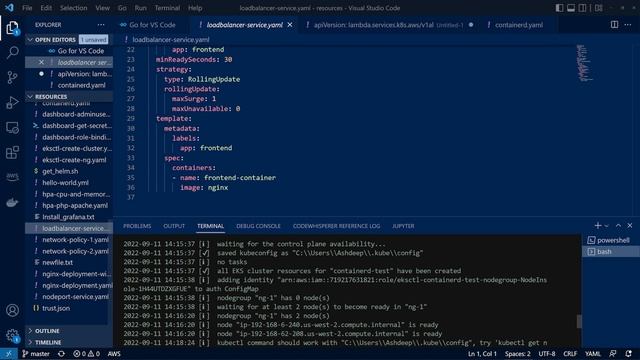Select the powershell terminal instance
Image resolution: width=640 pixels, height=360 pixels.
[x=611, y=240]
